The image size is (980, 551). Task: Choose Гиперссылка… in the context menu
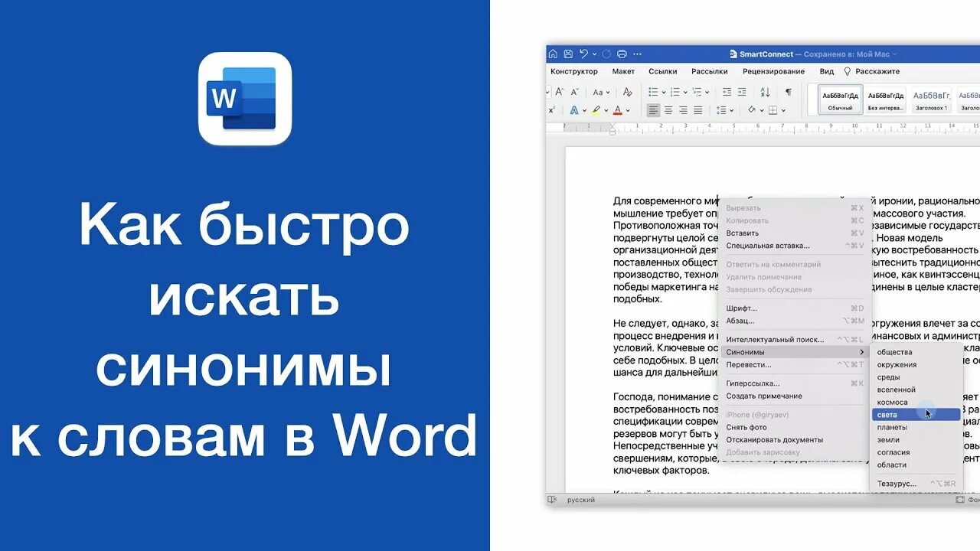pyautogui.click(x=795, y=383)
